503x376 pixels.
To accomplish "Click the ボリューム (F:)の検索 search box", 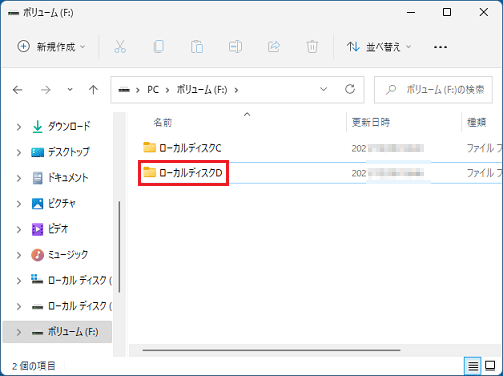I will click(x=433, y=90).
